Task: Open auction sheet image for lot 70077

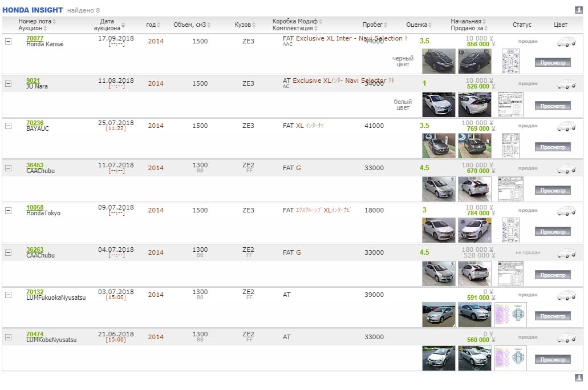Action: (x=510, y=61)
